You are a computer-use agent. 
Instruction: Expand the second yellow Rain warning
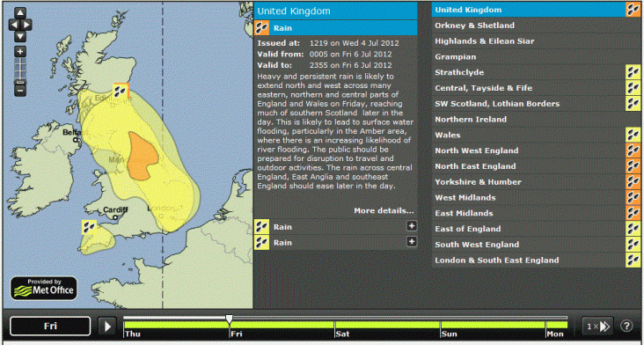[x=412, y=242]
